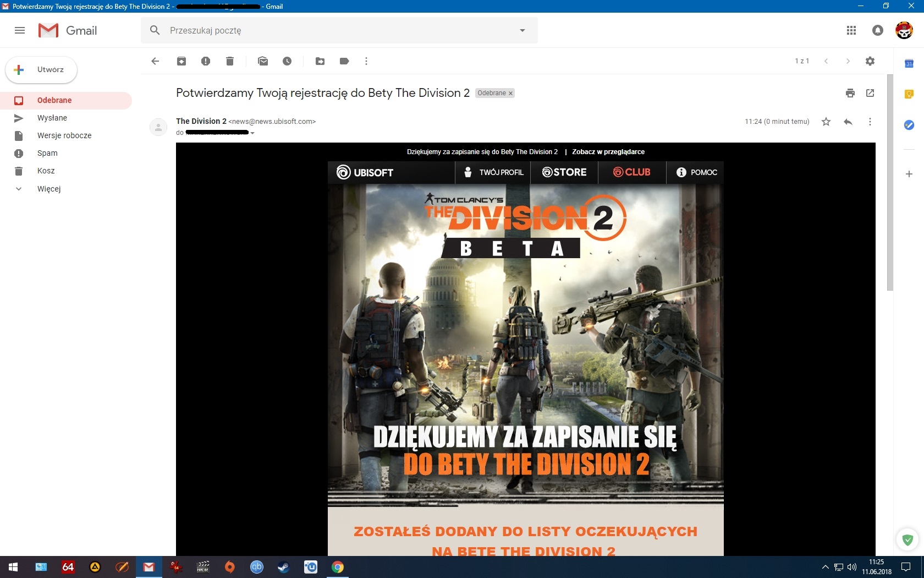The width and height of the screenshot is (924, 578).
Task: Mark the message as unread
Action: [x=263, y=61]
